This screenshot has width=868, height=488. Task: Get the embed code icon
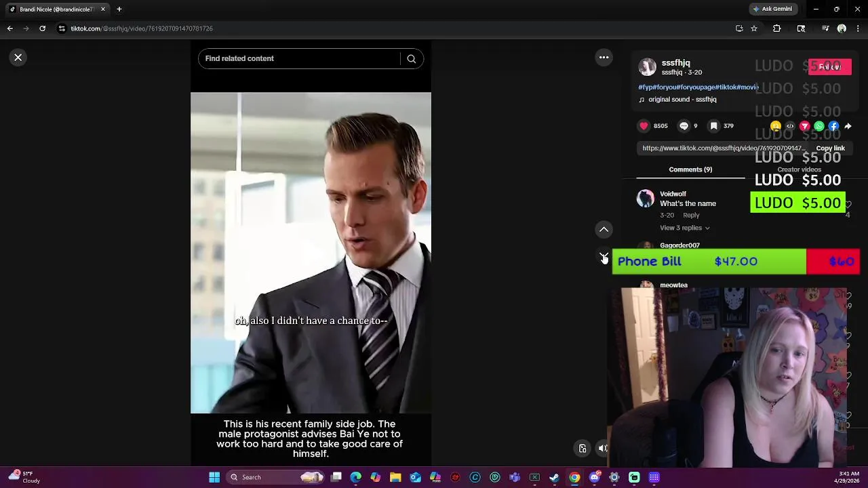tap(790, 126)
